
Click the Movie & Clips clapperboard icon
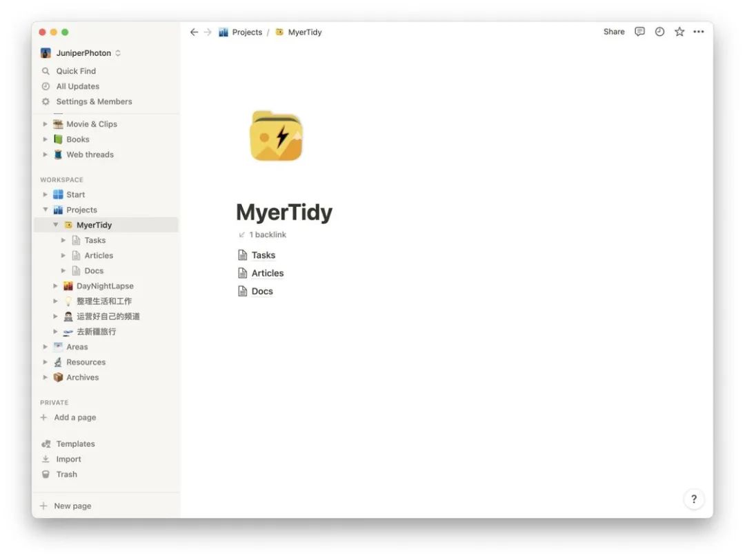coord(58,124)
